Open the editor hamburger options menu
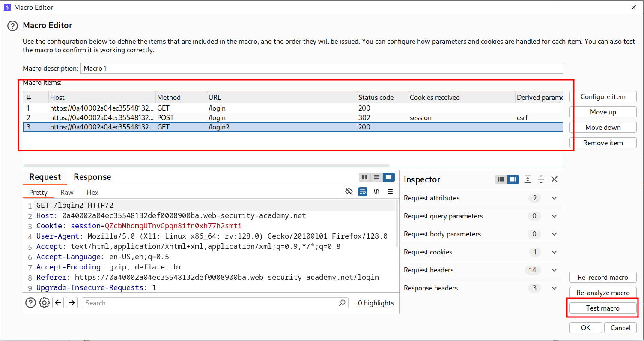The width and height of the screenshot is (644, 341). pos(390,191)
